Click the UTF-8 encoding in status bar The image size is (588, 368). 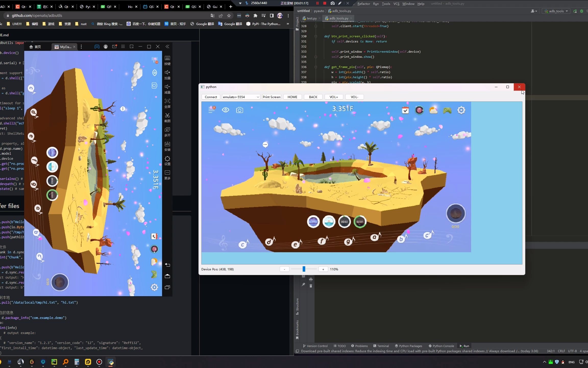572,351
